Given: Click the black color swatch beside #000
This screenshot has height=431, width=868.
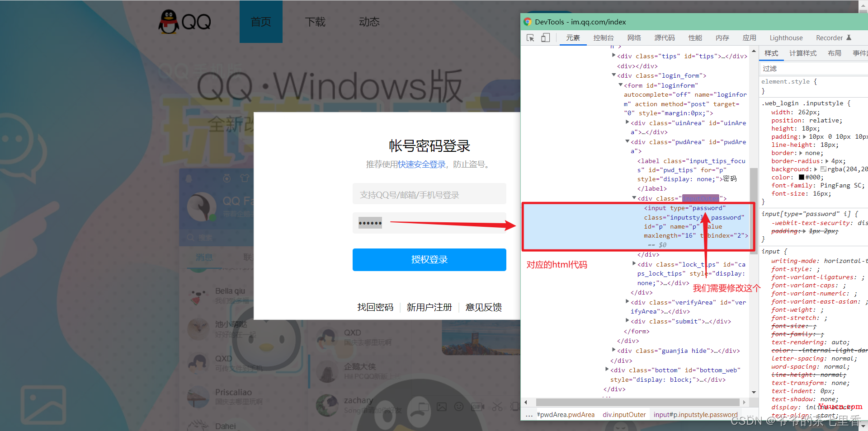Looking at the screenshot, I should point(802,178).
